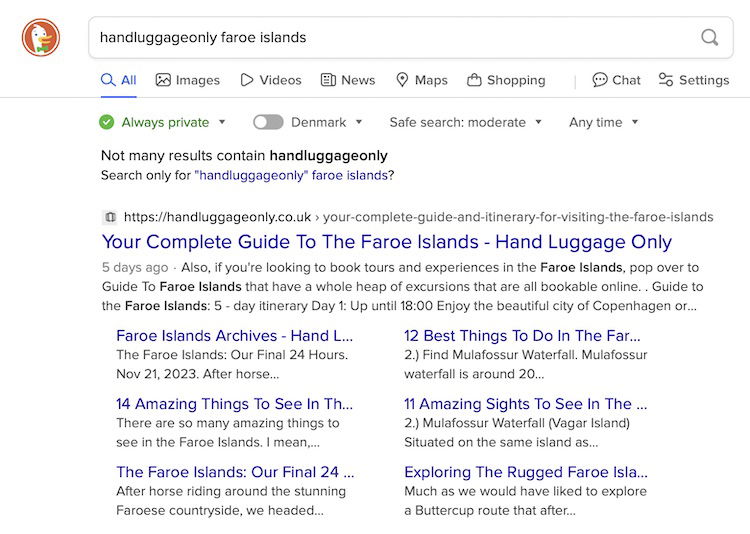
Task: Open the Settings menu
Action: point(693,80)
